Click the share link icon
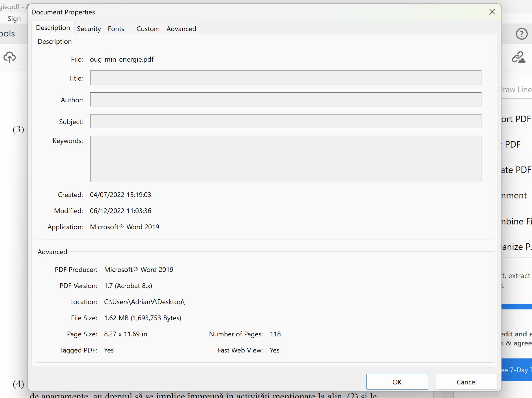532x398 pixels. click(518, 57)
